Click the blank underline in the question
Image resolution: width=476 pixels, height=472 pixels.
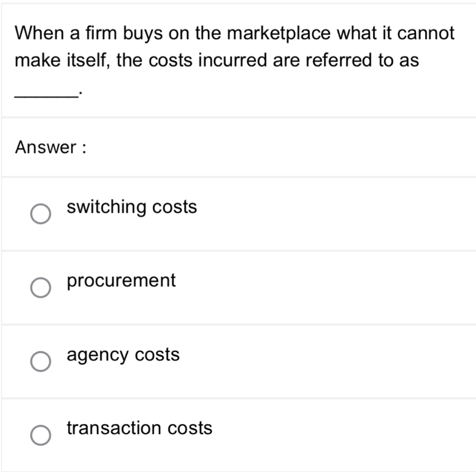[45, 94]
